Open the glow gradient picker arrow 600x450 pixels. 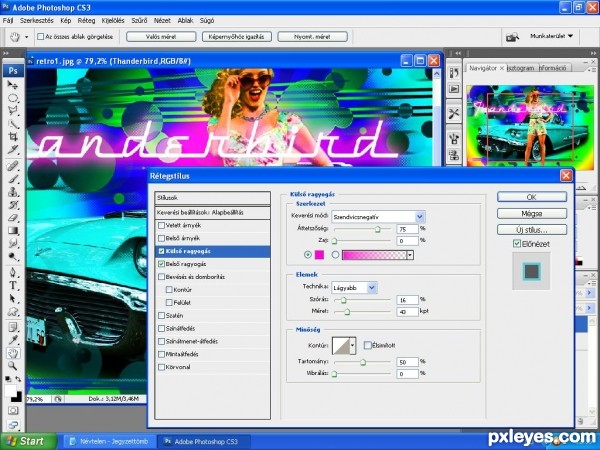point(410,255)
